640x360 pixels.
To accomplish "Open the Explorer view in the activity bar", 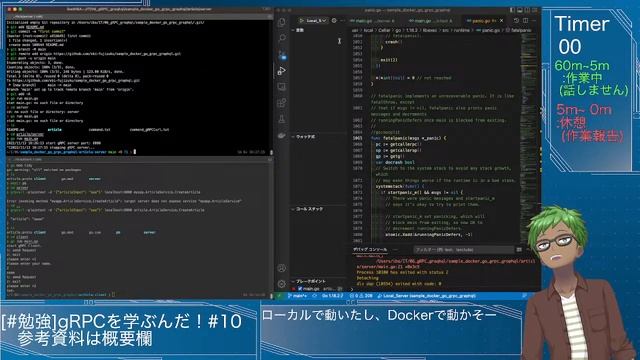I will (282, 22).
